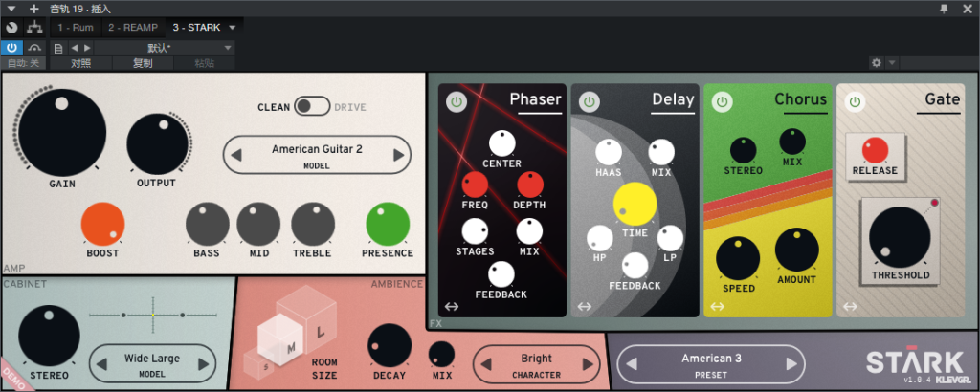Switch the Clean/Drive toggle

pos(312,106)
